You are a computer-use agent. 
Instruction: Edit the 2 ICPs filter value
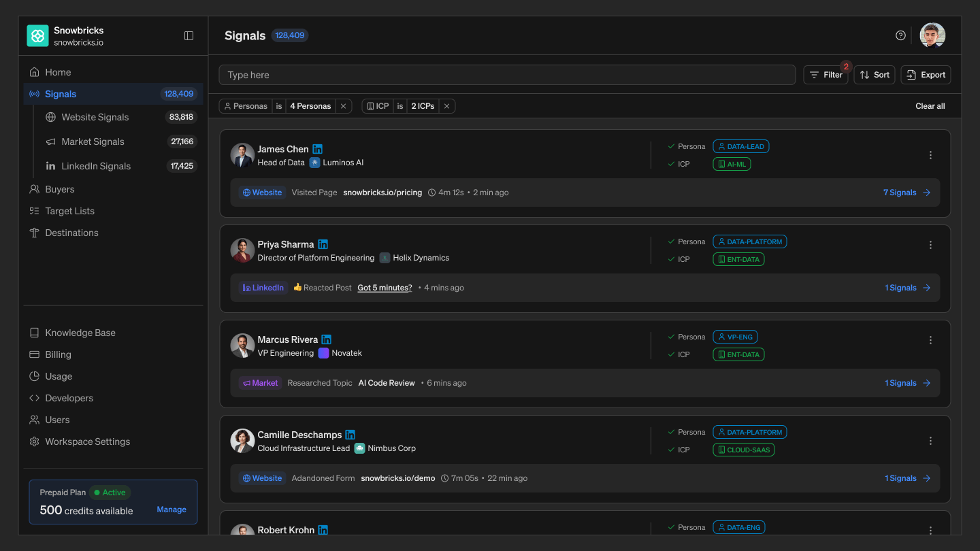(x=423, y=106)
